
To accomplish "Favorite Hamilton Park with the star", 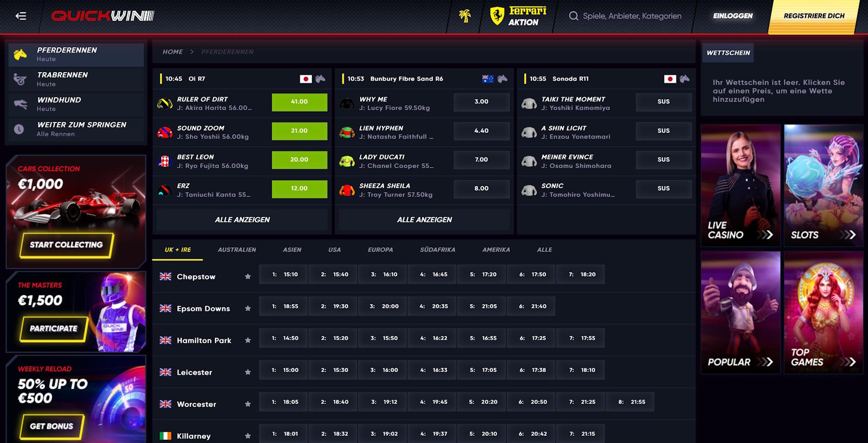I will pos(248,341).
